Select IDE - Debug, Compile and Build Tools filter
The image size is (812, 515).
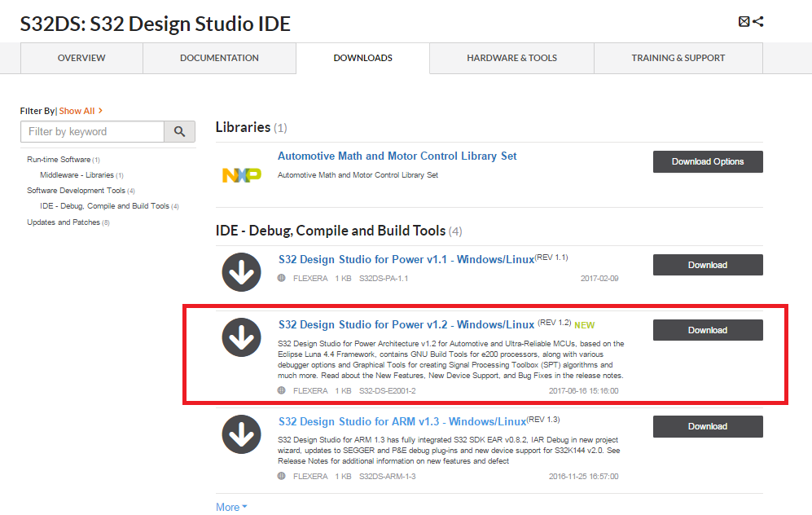(x=109, y=206)
